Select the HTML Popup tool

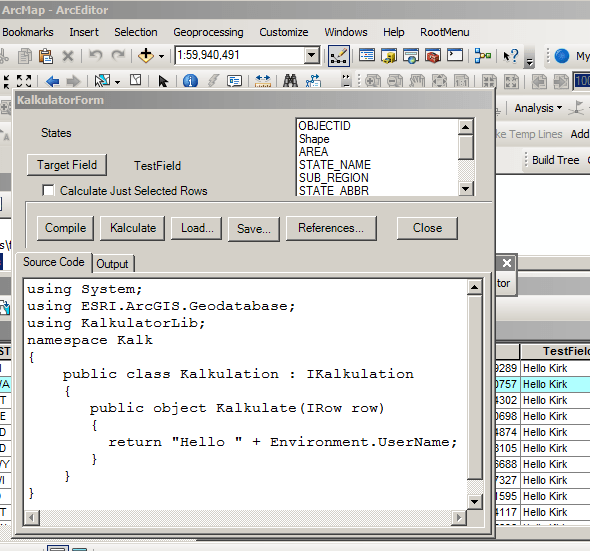pos(234,81)
